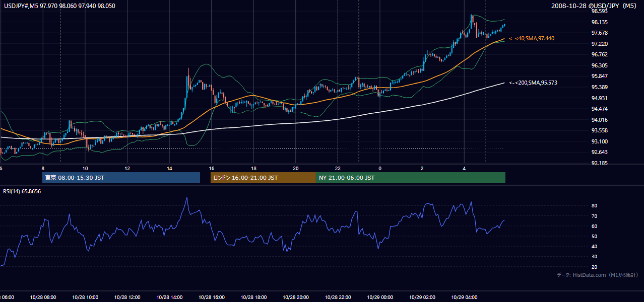Click the 10/28 22:00 date label
The height and width of the screenshot is (302, 644).
(338, 297)
